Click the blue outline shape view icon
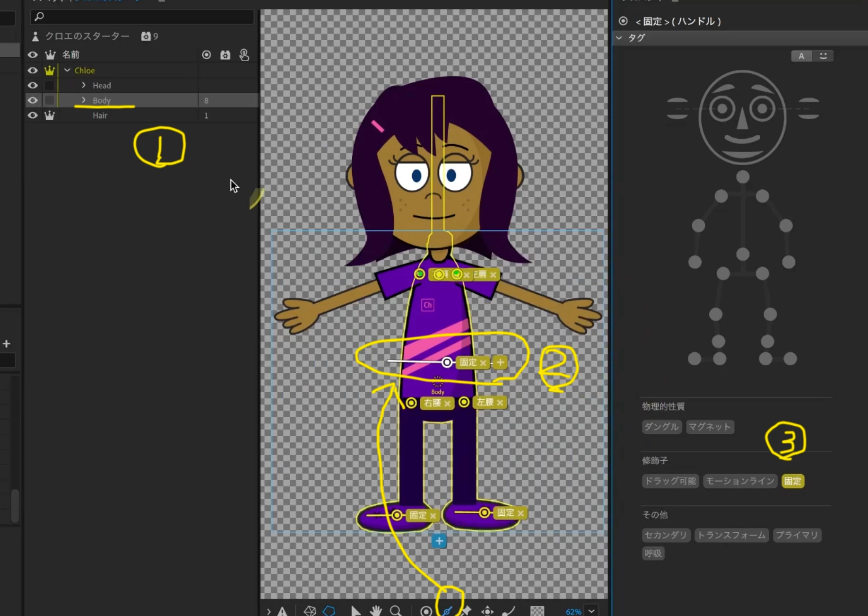The width and height of the screenshot is (868, 616). coord(329,611)
